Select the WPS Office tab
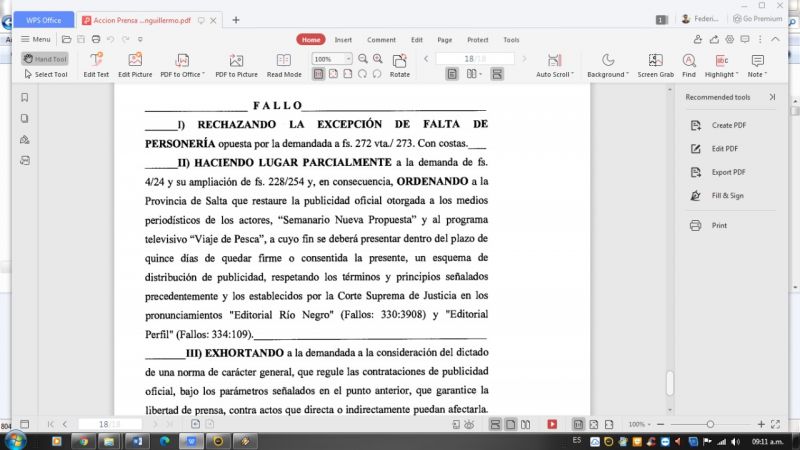This screenshot has width=800, height=450. (44, 20)
